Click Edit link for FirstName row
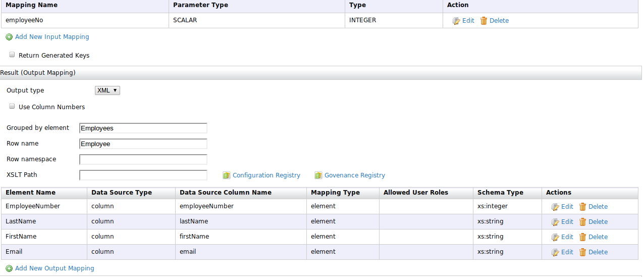Viewport: 644px width, 277px height. [567, 237]
